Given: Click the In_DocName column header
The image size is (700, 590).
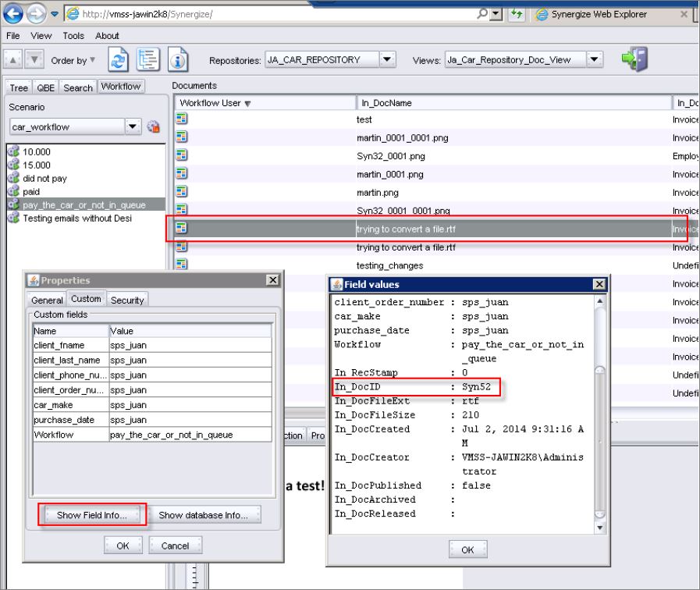Looking at the screenshot, I should pyautogui.click(x=514, y=103).
